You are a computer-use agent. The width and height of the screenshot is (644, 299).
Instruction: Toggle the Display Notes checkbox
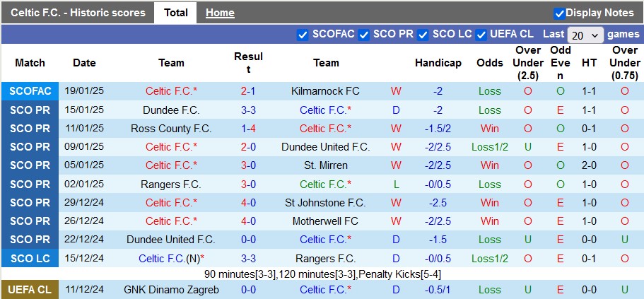click(x=559, y=13)
